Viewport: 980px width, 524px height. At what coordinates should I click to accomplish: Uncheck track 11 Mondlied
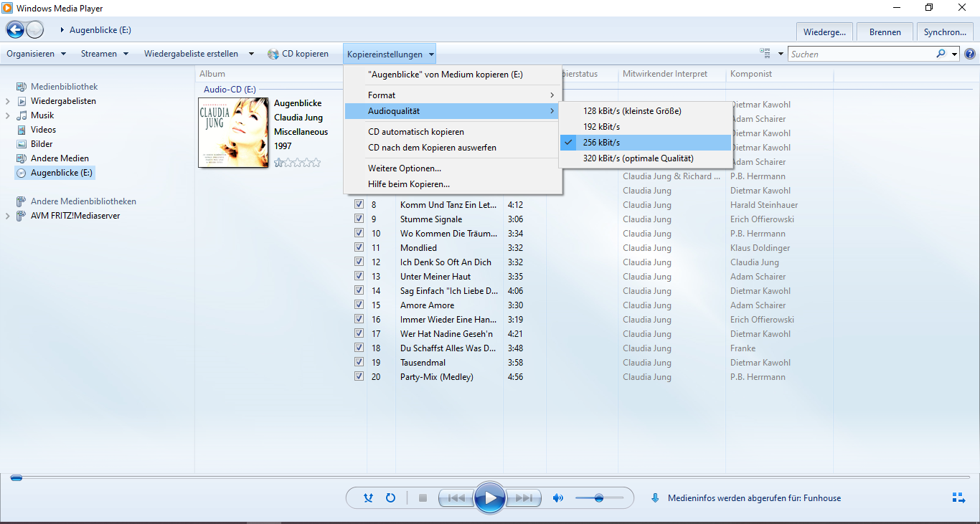359,247
